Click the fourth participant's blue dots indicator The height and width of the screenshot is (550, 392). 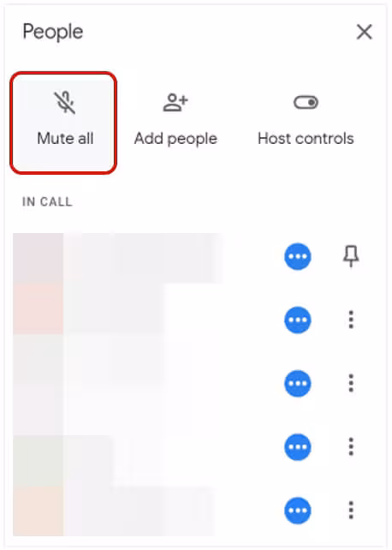297,447
